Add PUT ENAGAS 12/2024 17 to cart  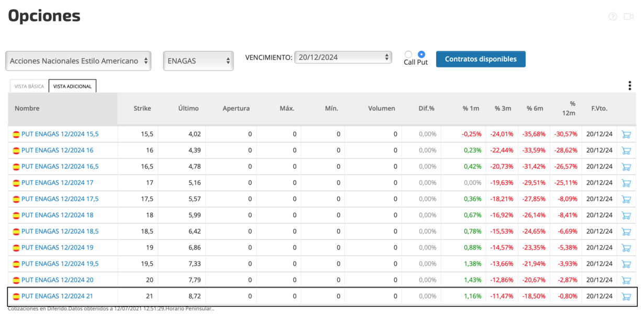point(626,183)
